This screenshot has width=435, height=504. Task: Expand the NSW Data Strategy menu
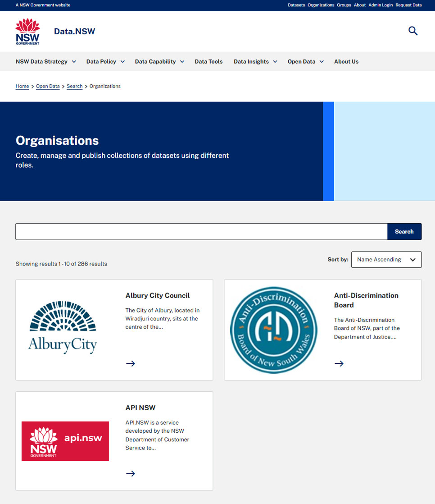click(46, 61)
